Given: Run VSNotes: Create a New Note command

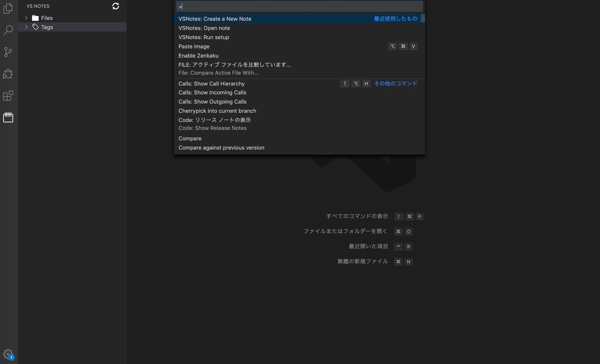Looking at the screenshot, I should [x=215, y=19].
